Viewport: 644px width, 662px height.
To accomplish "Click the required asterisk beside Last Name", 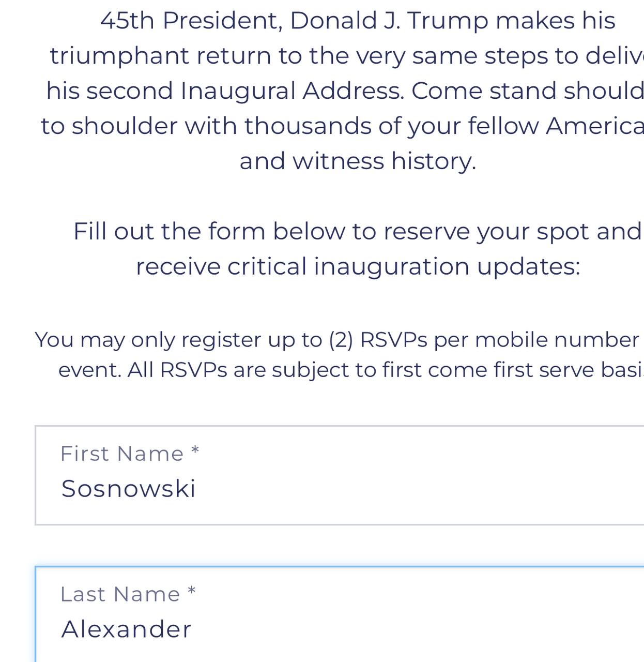I will click(192, 592).
